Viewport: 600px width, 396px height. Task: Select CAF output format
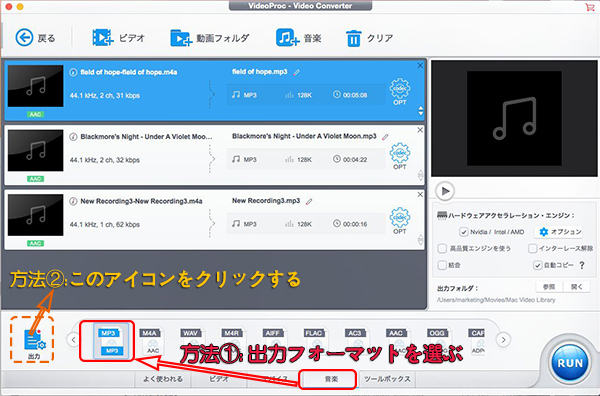[x=477, y=341]
